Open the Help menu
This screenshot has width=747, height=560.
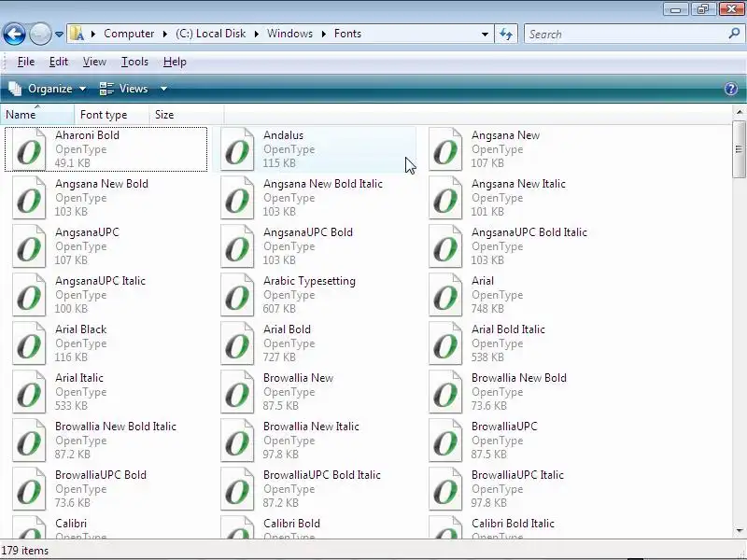[x=175, y=62]
